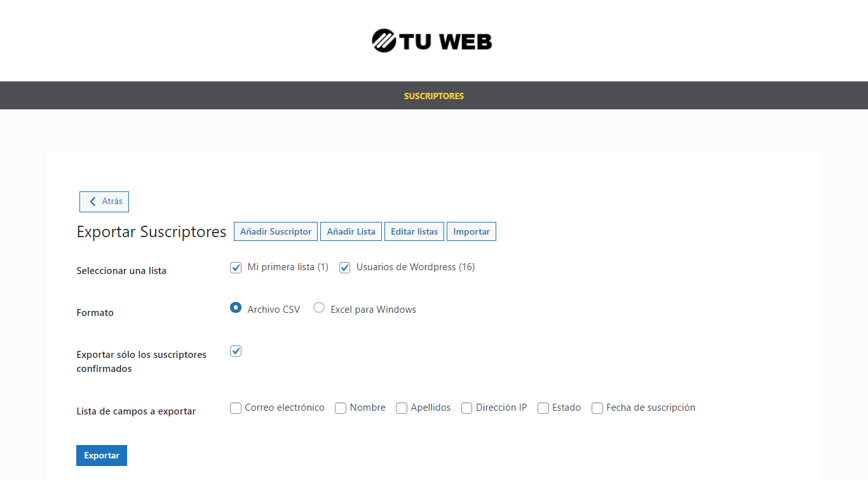
Task: Enable the Dirección IP field
Action: pos(467,408)
